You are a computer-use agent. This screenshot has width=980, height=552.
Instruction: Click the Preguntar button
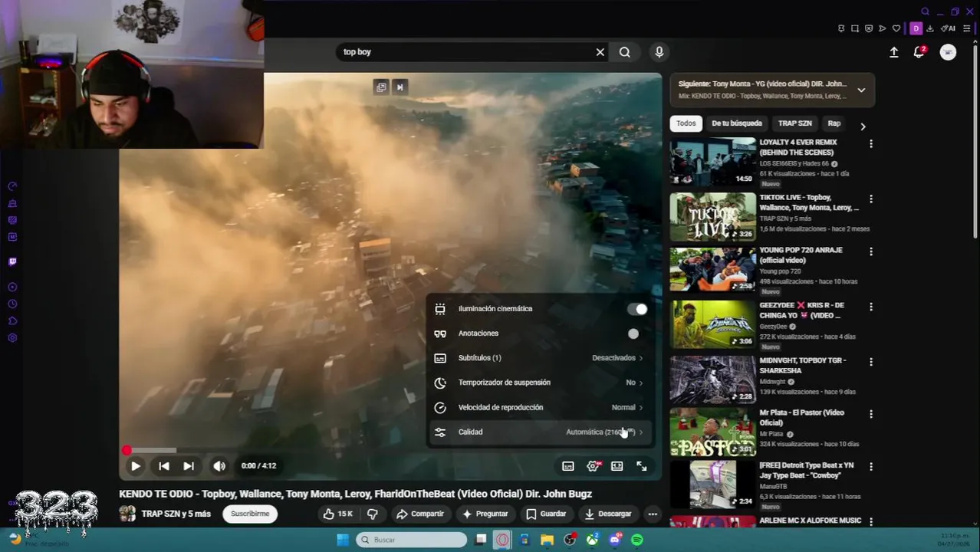click(485, 514)
